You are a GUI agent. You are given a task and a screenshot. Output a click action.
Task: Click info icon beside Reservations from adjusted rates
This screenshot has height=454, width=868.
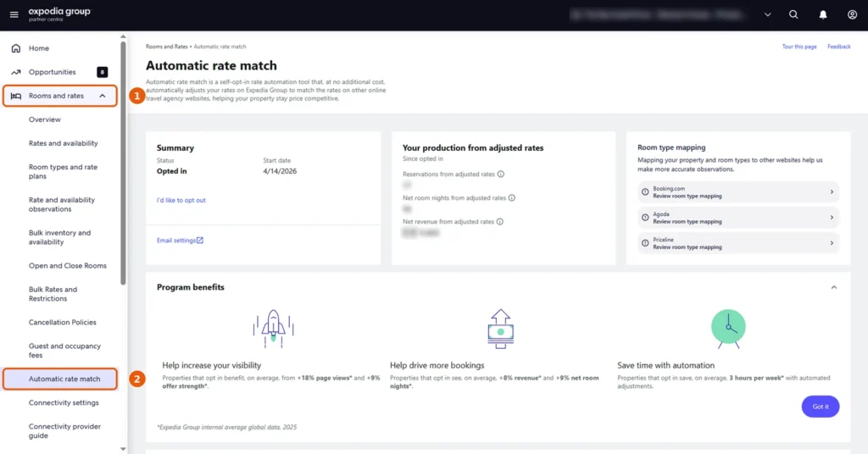click(500, 174)
